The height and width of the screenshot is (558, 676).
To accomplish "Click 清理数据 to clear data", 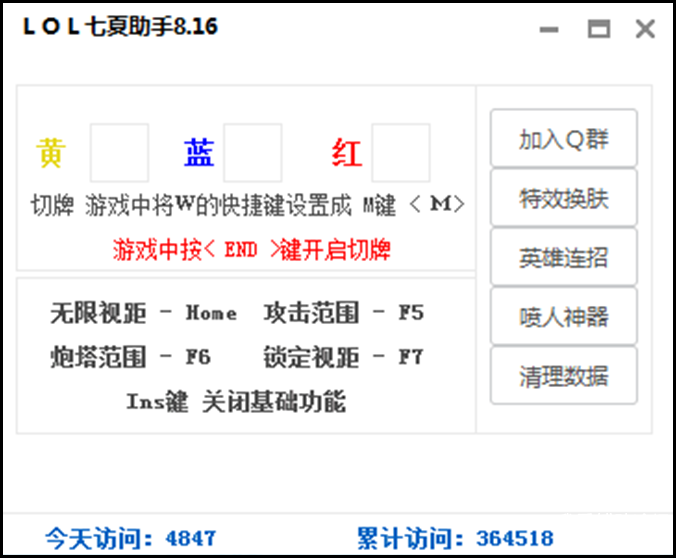I will [x=563, y=376].
